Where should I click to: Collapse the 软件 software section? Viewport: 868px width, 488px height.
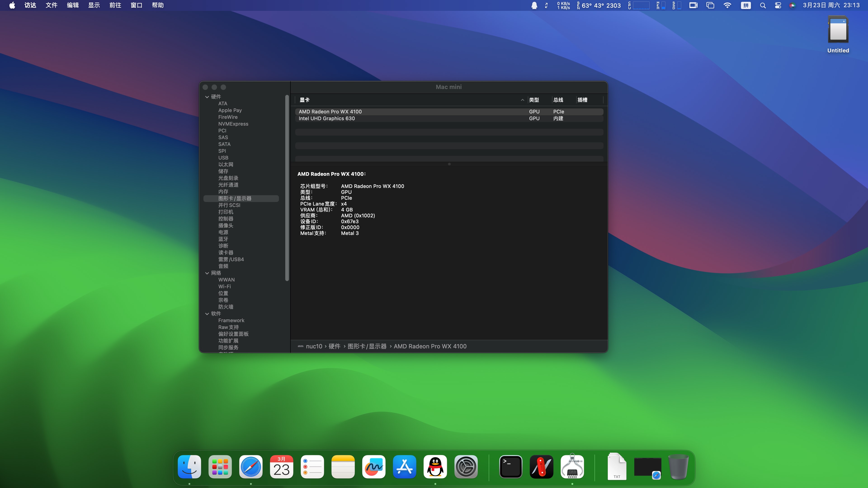207,314
